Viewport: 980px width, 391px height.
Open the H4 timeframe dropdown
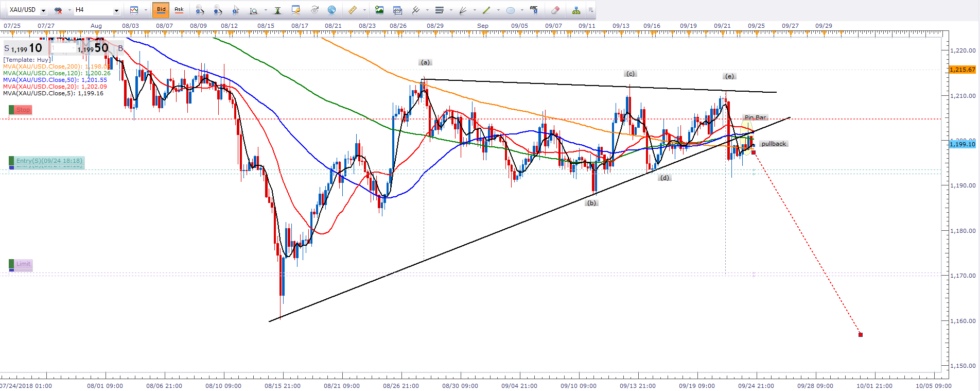click(x=116, y=10)
